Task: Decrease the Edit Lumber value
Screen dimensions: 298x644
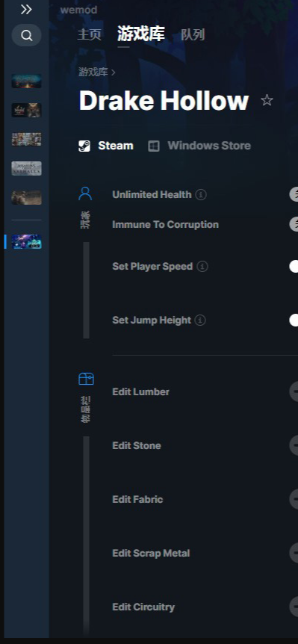Action: pos(294,391)
